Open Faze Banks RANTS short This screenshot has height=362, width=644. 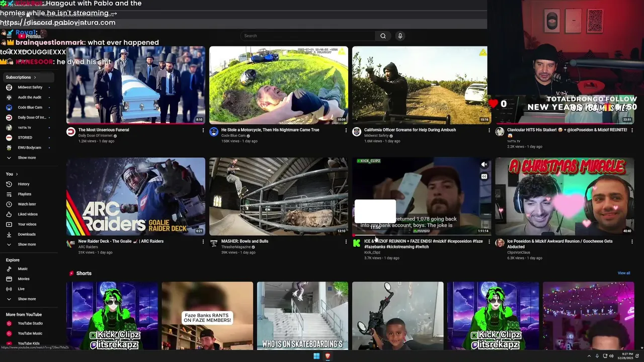(x=207, y=316)
